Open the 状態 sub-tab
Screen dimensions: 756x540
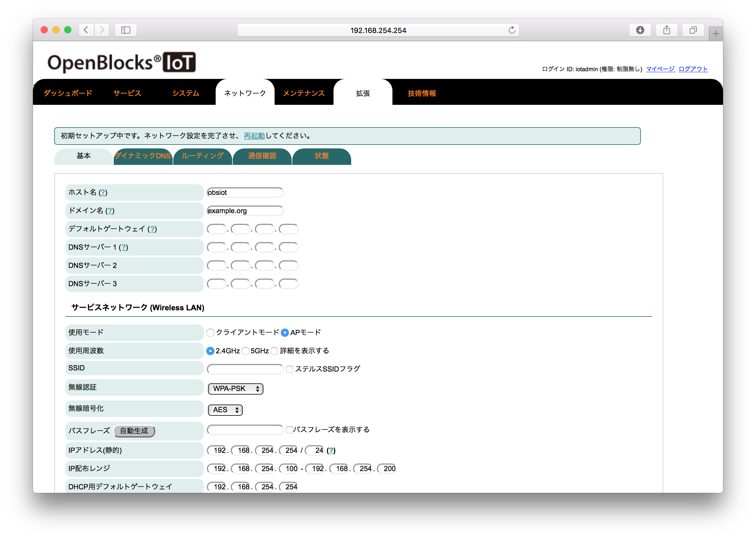point(321,156)
